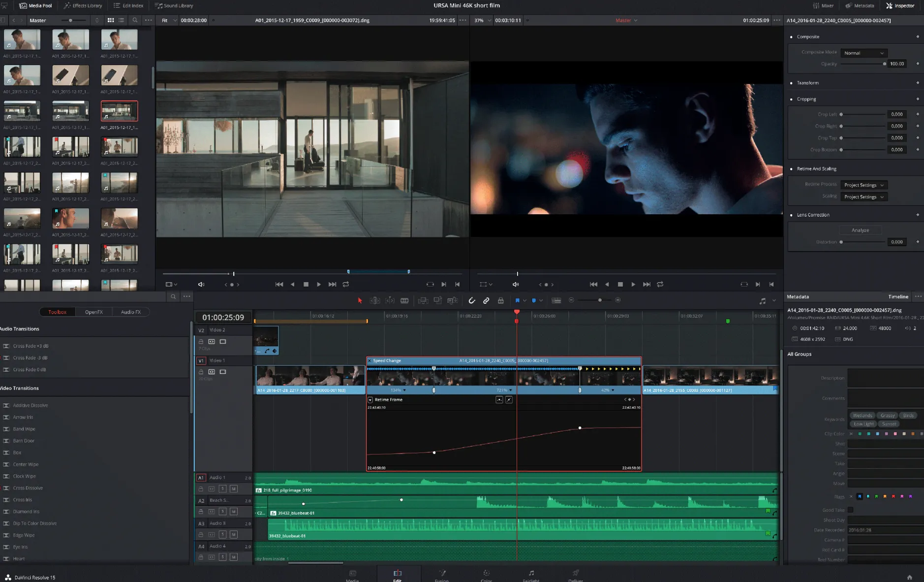Screen dimensions: 924x582
Task: Click the Cross Dissolve transition
Action: pyautogui.click(x=28, y=488)
